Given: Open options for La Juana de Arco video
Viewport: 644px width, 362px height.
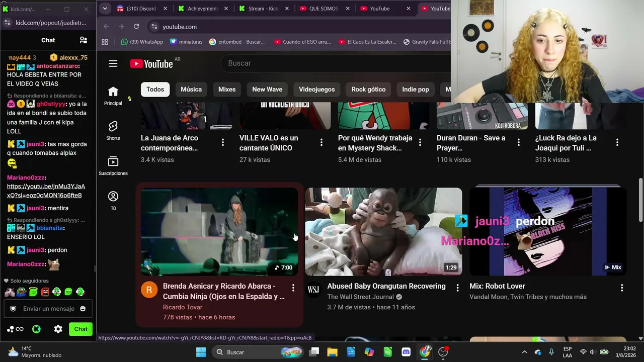Looking at the screenshot, I should coord(223,143).
